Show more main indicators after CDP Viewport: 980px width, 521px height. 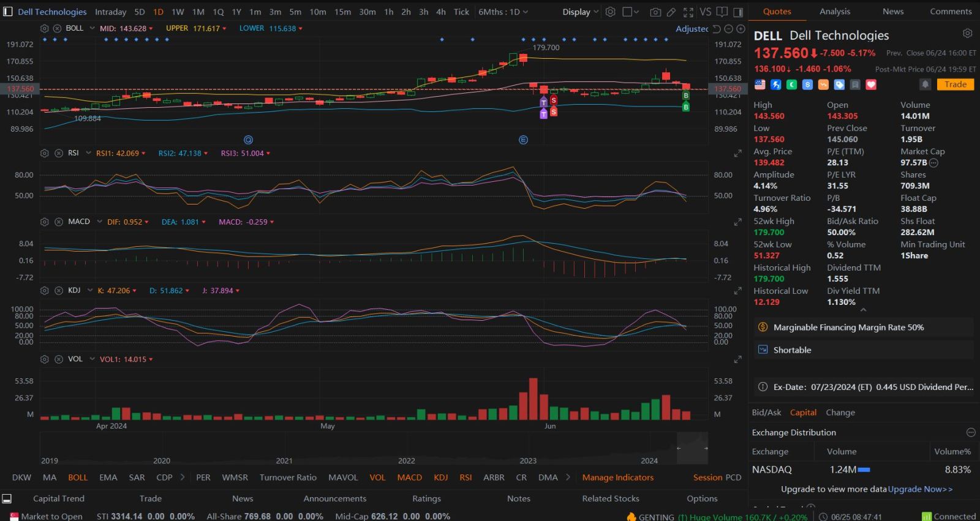pyautogui.click(x=183, y=477)
